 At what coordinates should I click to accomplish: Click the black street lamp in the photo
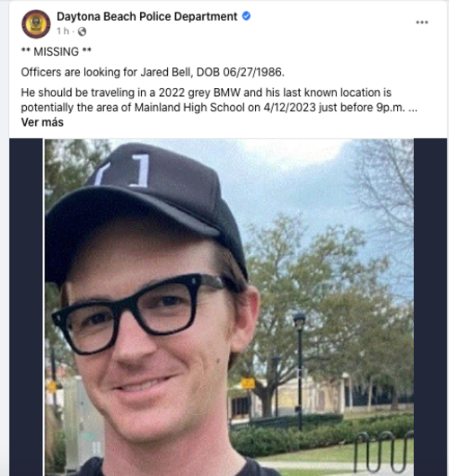click(x=299, y=371)
